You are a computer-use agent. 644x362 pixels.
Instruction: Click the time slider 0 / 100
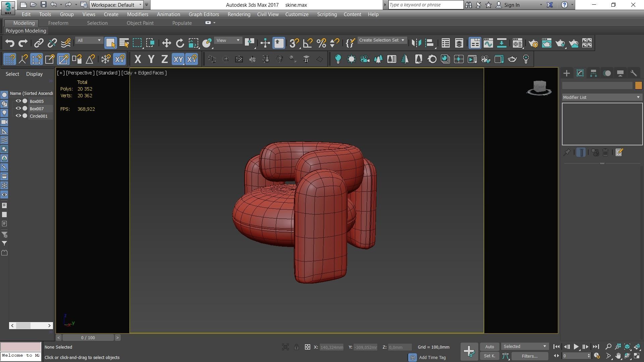(88, 338)
